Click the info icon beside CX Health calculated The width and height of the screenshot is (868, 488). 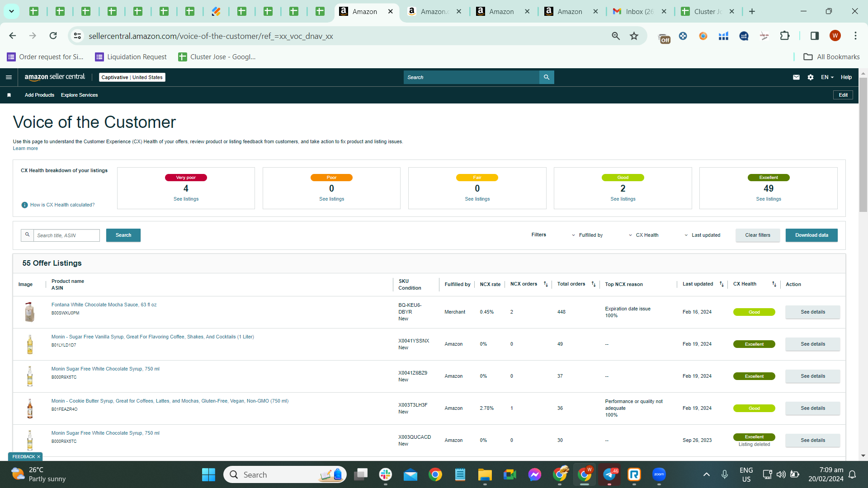click(x=24, y=205)
